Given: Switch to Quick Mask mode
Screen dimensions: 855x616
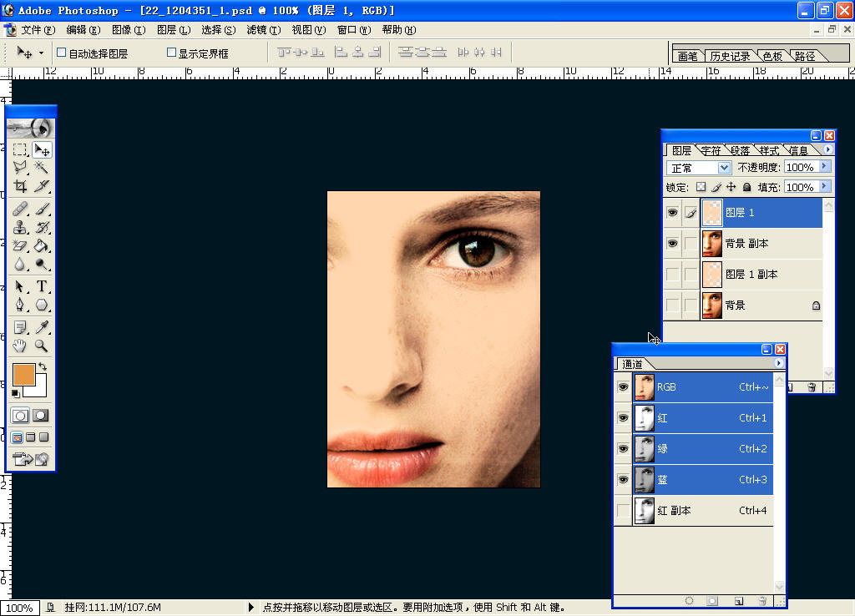Looking at the screenshot, I should (40, 416).
